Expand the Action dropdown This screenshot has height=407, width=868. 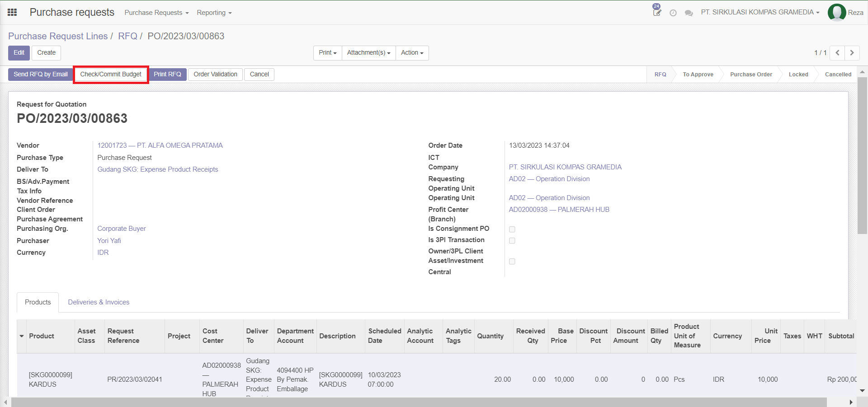[x=412, y=53]
